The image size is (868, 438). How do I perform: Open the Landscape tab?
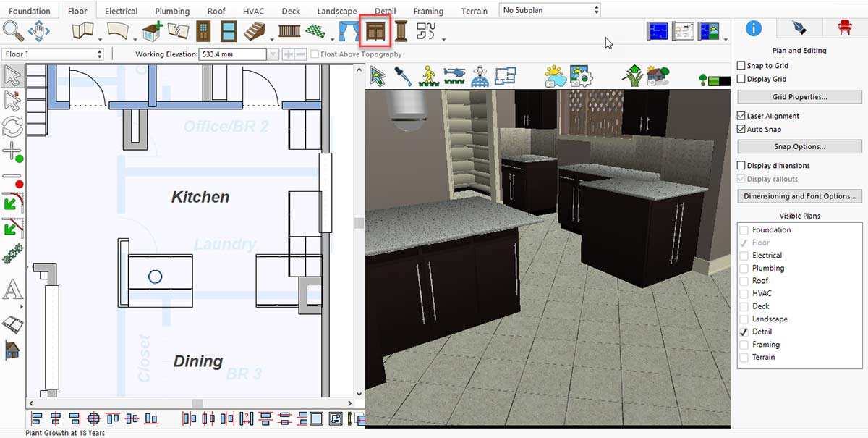336,11
